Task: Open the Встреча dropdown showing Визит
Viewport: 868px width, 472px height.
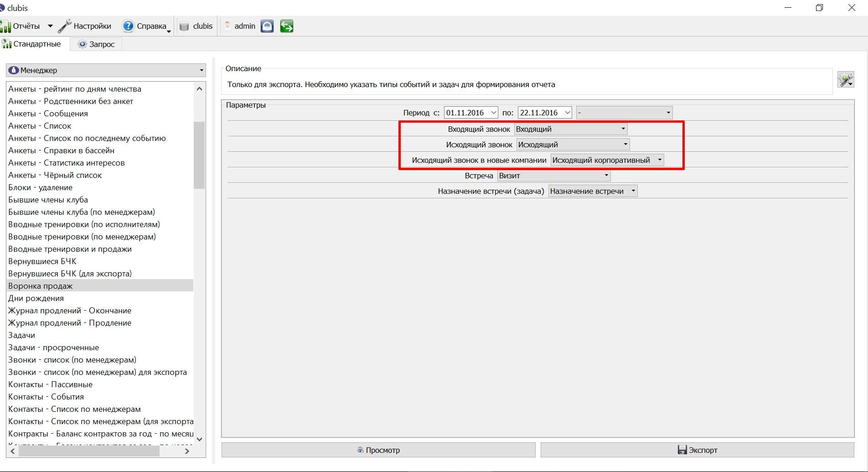Action: [554, 176]
